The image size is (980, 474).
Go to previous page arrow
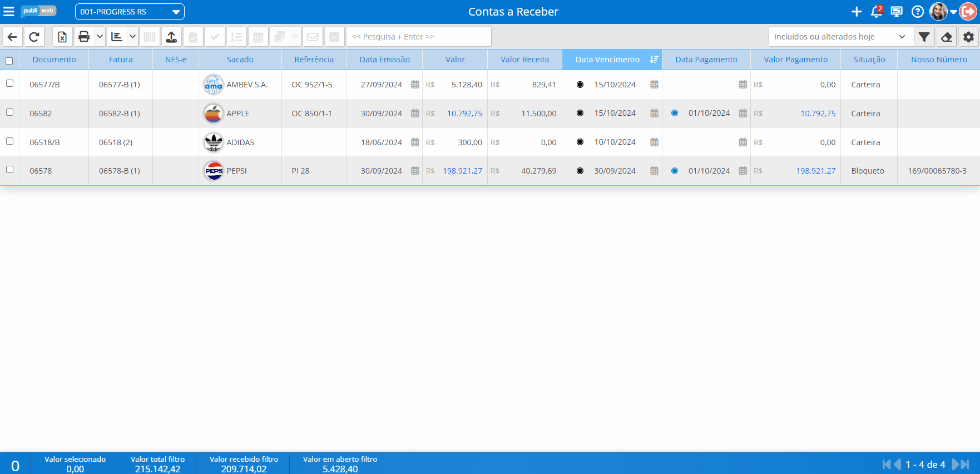[897, 464]
